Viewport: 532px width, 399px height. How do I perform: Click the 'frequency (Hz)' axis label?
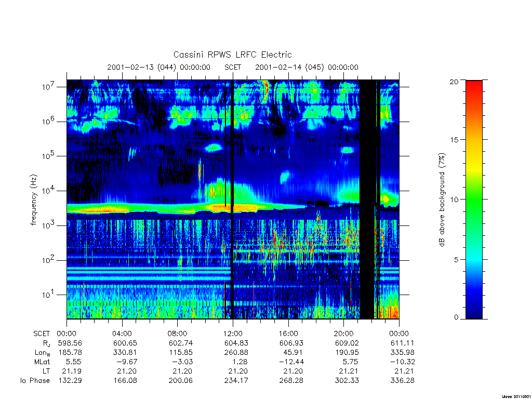(33, 200)
